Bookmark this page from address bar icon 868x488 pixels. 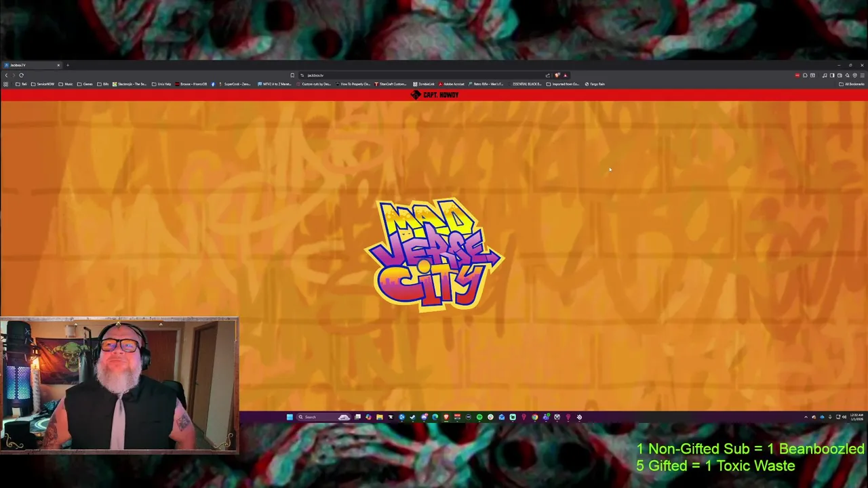[292, 75]
